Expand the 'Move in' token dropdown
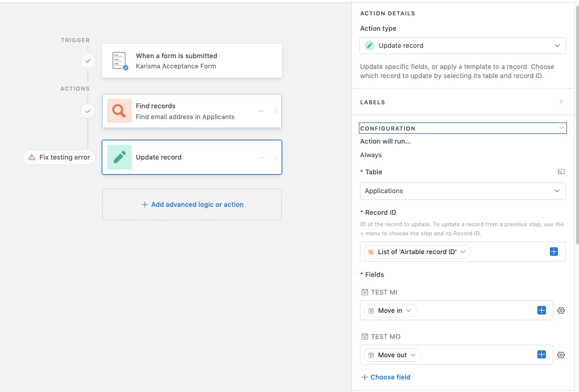 point(408,311)
